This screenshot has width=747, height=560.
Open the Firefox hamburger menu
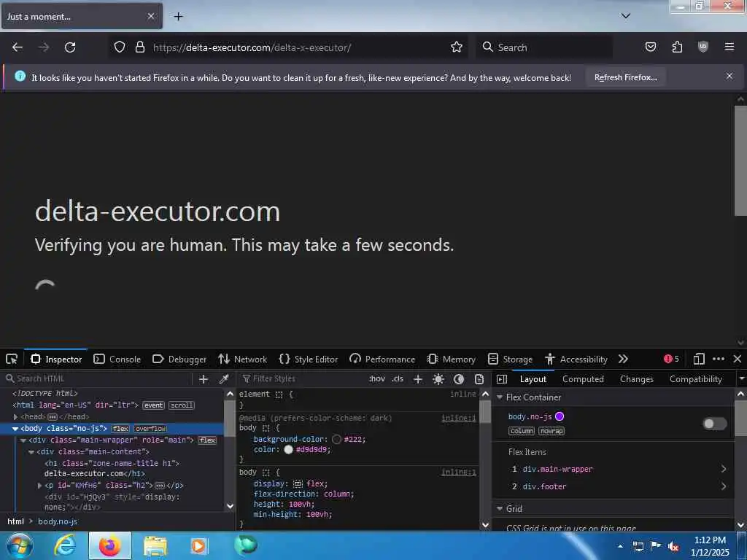[729, 47]
